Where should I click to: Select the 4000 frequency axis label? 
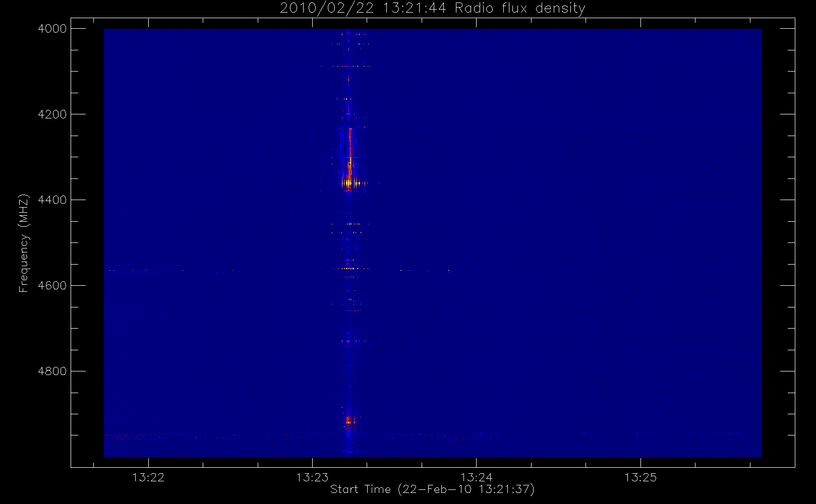tap(52, 29)
